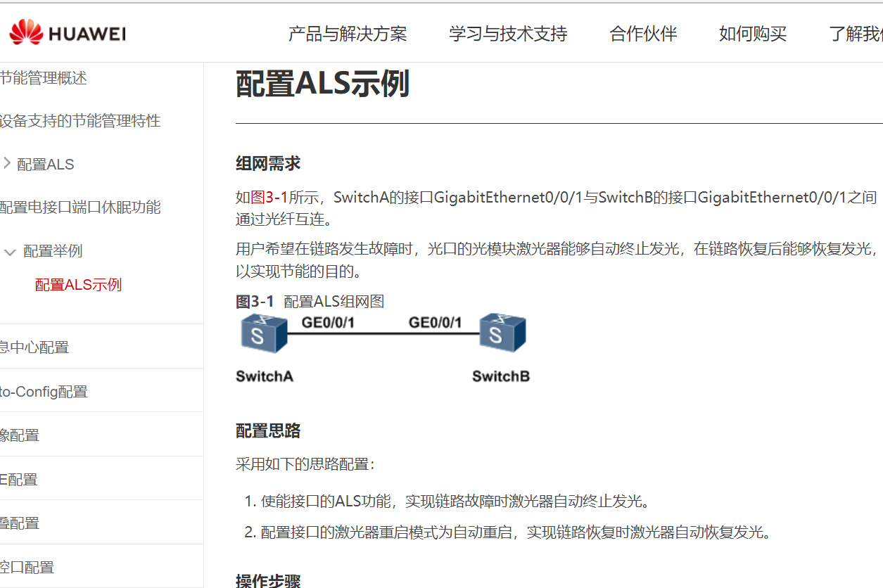This screenshot has width=883, height=588.
Task: Click step 1 使能接口的ALS功能 text
Action: [455, 501]
